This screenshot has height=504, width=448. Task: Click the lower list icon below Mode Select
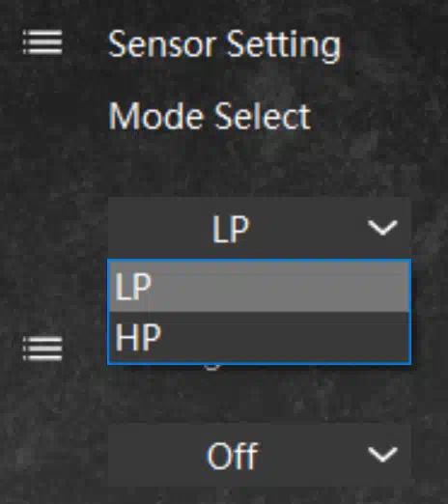pos(42,349)
